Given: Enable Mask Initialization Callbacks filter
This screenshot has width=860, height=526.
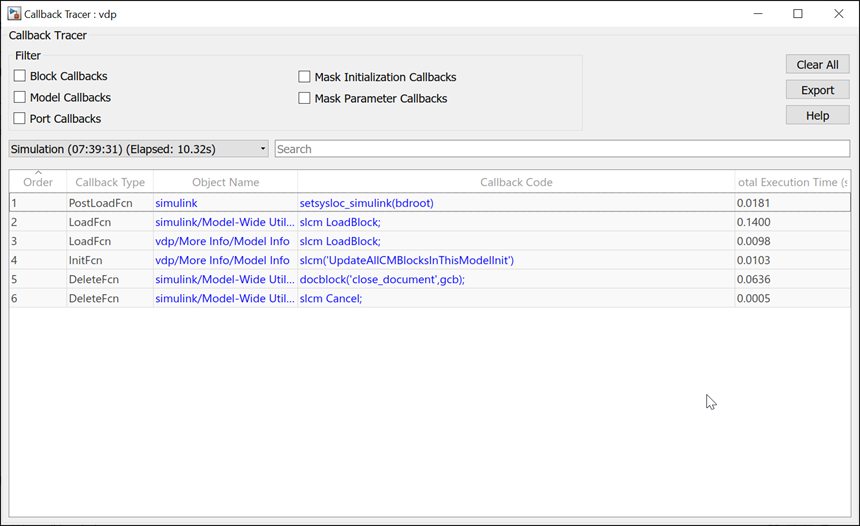Looking at the screenshot, I should (x=305, y=77).
